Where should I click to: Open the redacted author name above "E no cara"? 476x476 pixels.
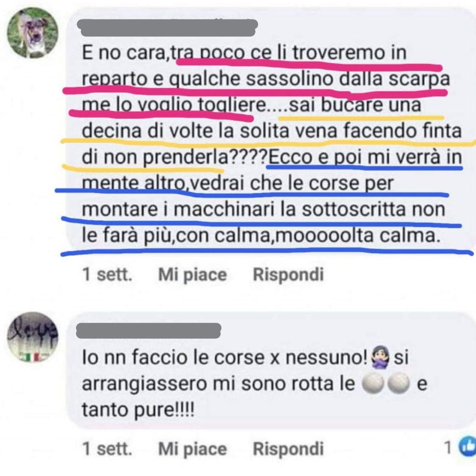167,28
